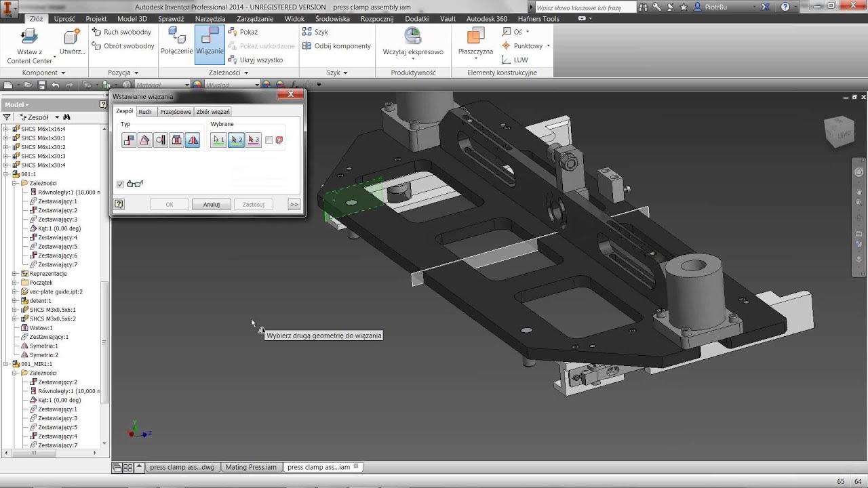Select the Obrót swobodny tool
868x488 pixels.
pos(123,46)
